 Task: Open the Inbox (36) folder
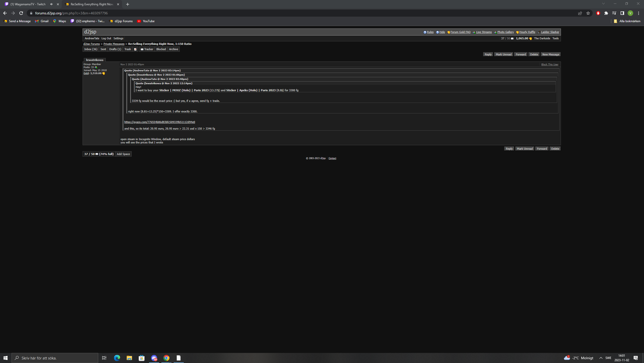click(x=91, y=49)
